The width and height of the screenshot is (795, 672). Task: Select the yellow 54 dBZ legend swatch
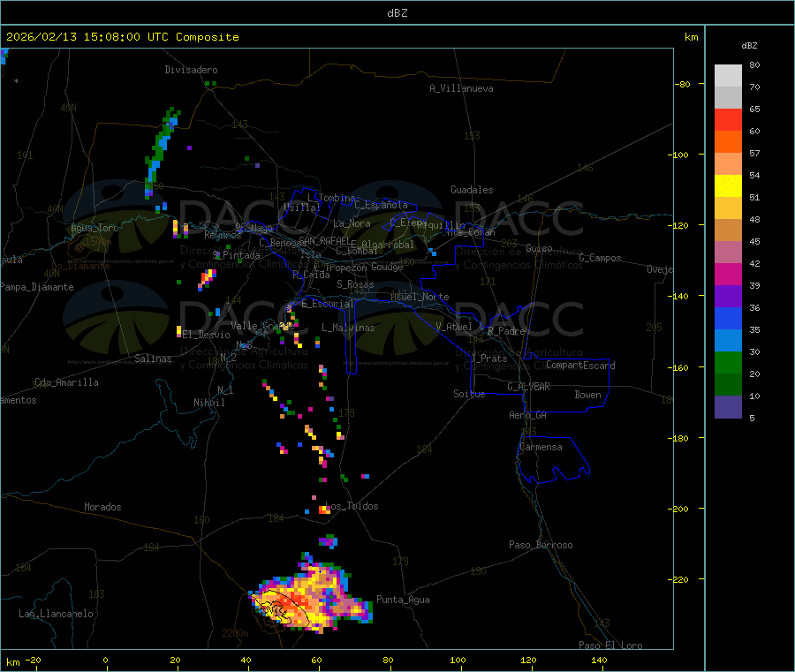coord(728,186)
